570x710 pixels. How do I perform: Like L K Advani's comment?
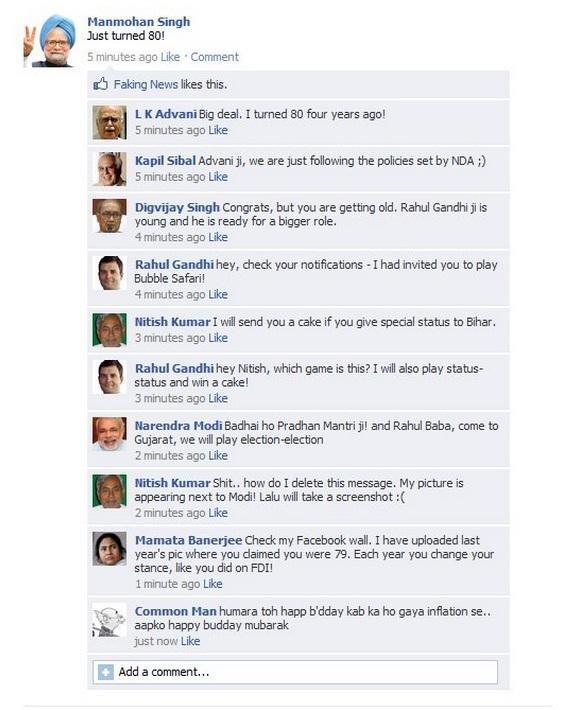(x=218, y=130)
